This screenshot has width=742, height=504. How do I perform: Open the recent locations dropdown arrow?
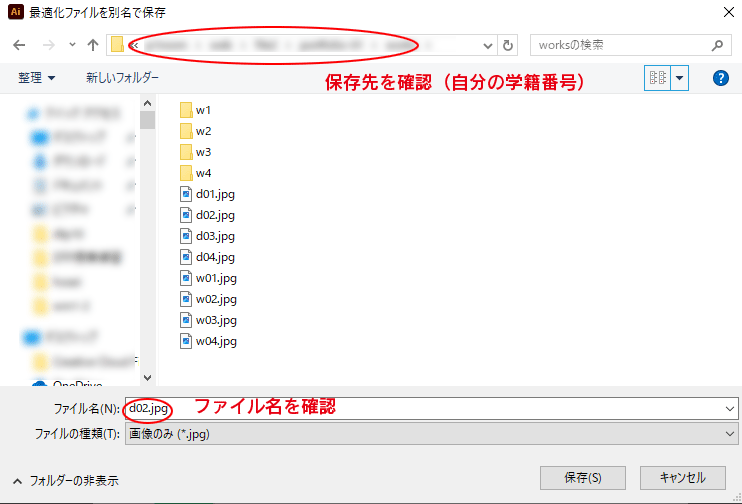pyautogui.click(x=72, y=45)
